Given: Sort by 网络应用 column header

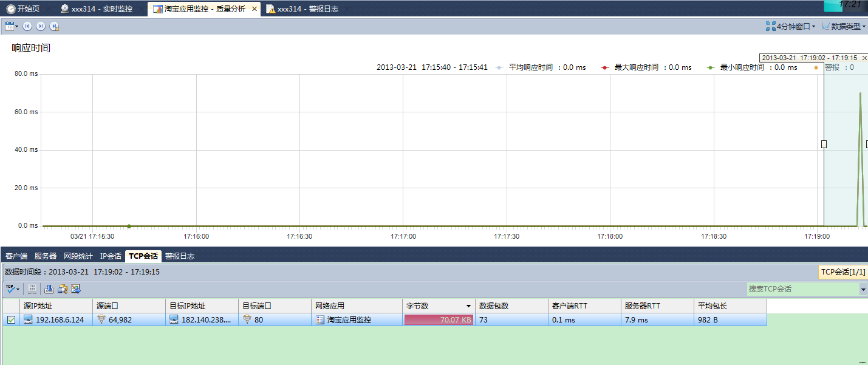Looking at the screenshot, I should tap(357, 305).
